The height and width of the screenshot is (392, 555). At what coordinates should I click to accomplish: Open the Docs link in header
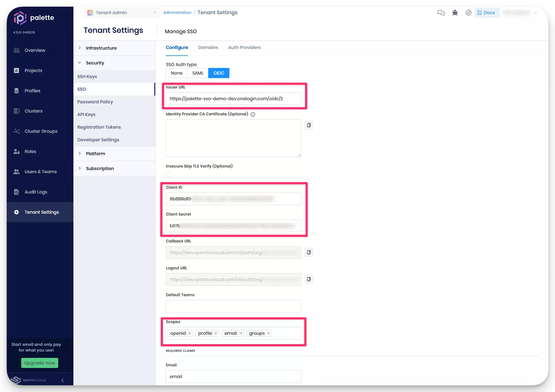click(x=486, y=13)
